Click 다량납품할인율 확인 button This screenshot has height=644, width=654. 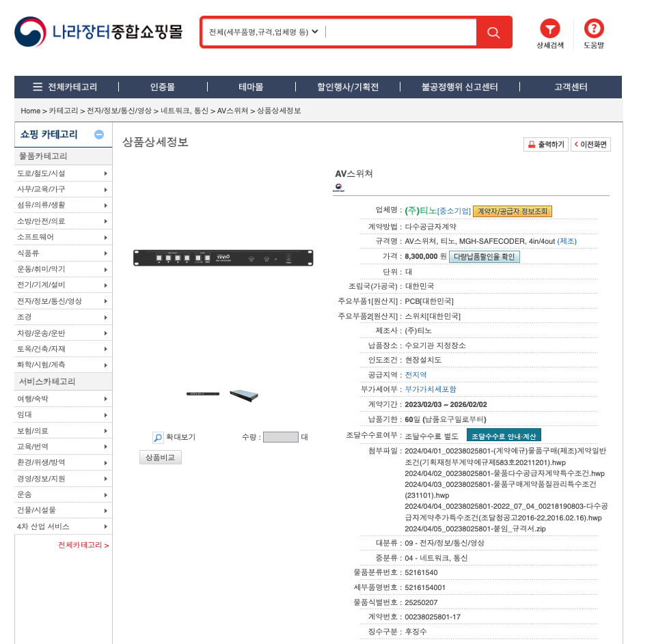point(485,257)
